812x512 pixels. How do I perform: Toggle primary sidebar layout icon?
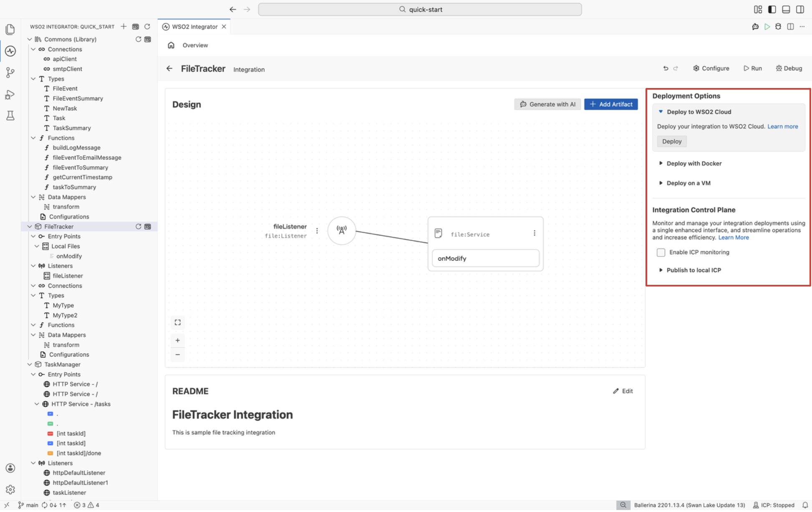pos(772,9)
